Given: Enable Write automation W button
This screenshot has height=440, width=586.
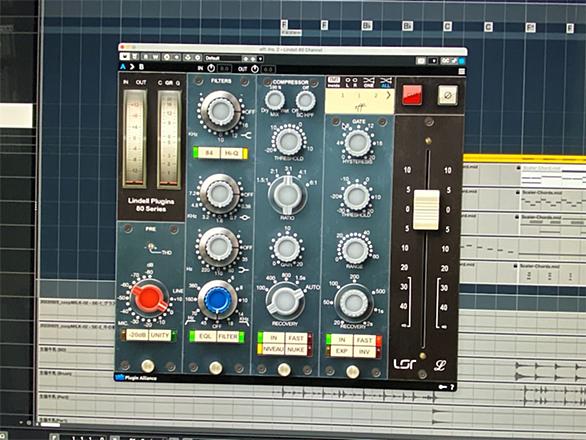Looking at the screenshot, I should pos(155,57).
